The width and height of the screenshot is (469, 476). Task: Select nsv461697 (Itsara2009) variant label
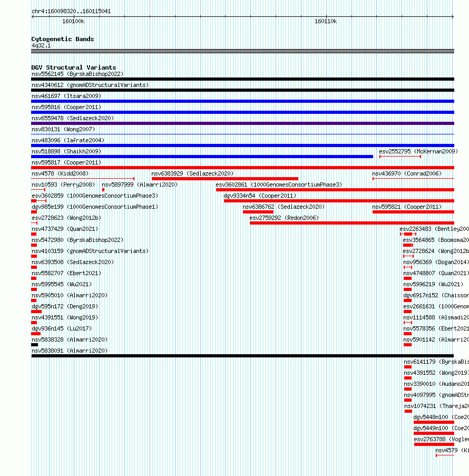click(x=66, y=96)
